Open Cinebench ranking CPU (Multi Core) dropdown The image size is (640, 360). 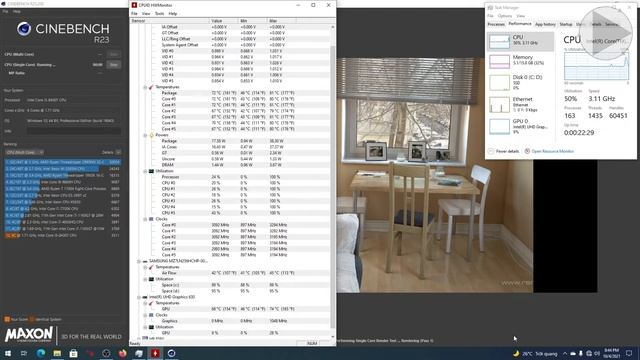pos(24,152)
